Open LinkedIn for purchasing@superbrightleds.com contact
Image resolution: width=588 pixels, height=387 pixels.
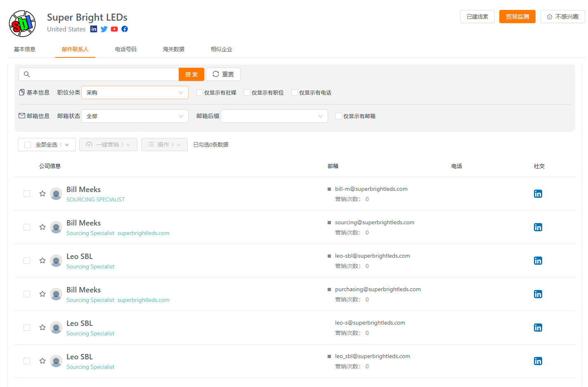tap(538, 294)
